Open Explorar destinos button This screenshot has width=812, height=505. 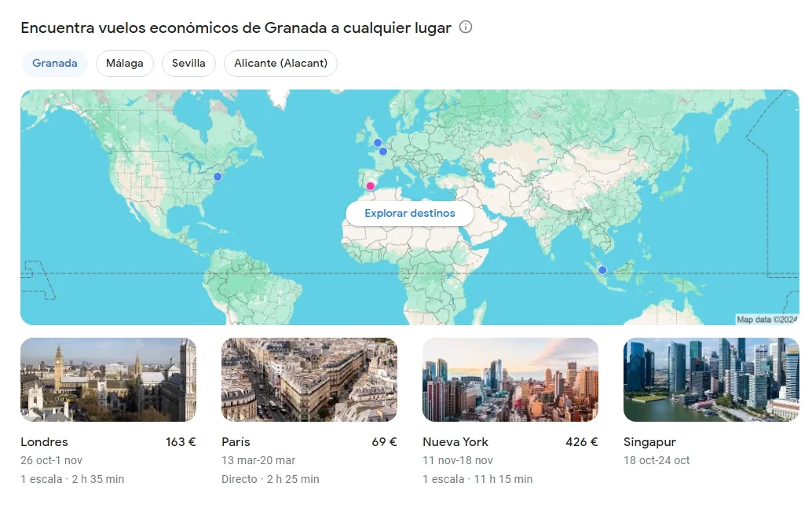coord(410,214)
